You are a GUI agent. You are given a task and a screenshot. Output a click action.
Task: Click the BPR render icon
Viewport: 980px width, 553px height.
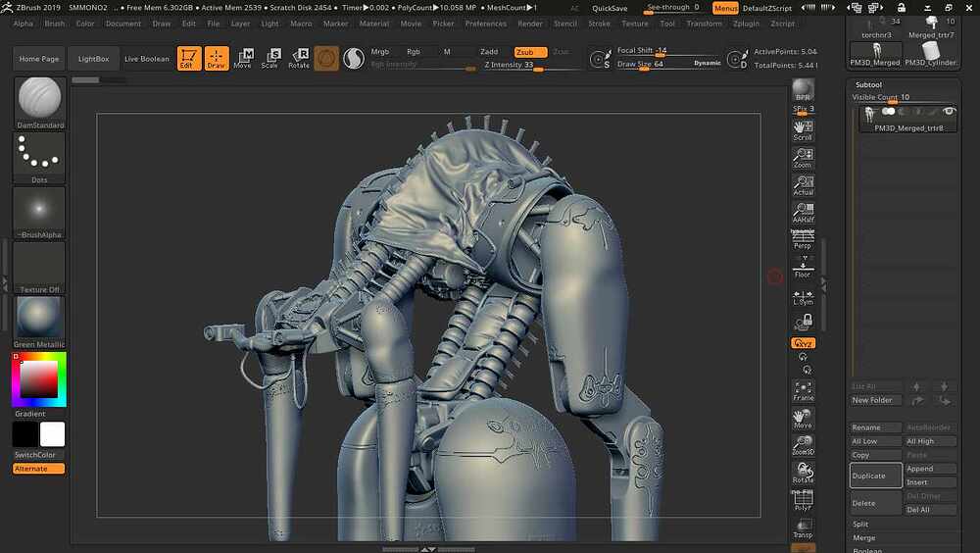804,90
